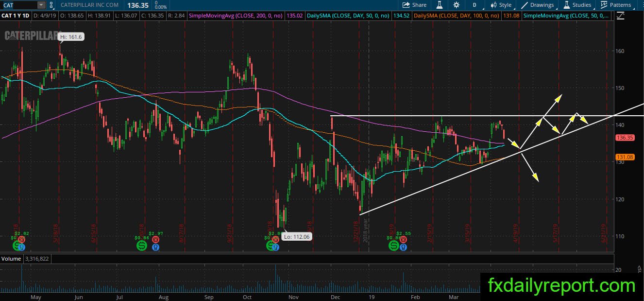Click the Feb label on time axis

[x=415, y=297]
